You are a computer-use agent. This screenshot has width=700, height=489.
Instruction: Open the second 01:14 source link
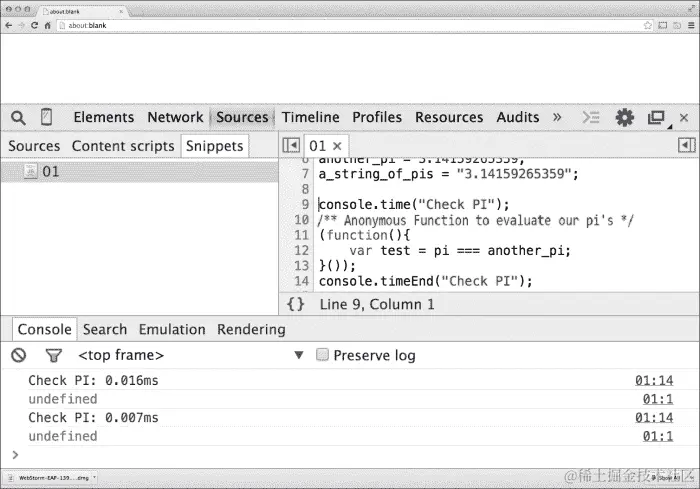[x=654, y=418]
